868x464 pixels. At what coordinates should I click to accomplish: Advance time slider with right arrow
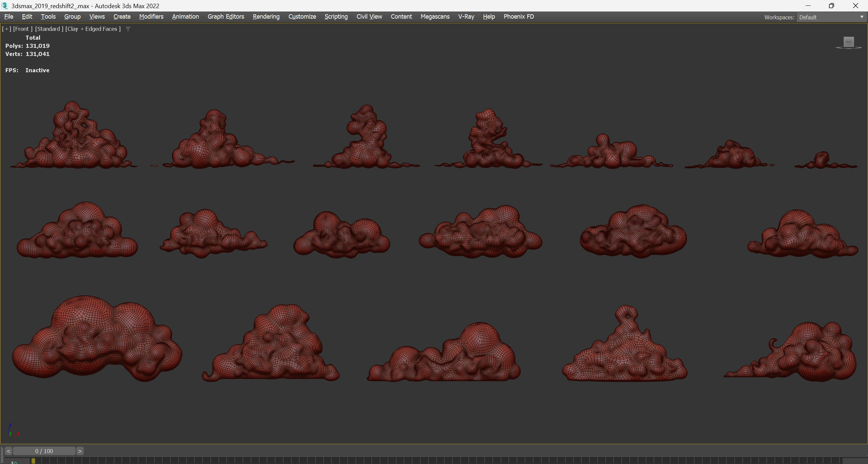click(x=80, y=451)
